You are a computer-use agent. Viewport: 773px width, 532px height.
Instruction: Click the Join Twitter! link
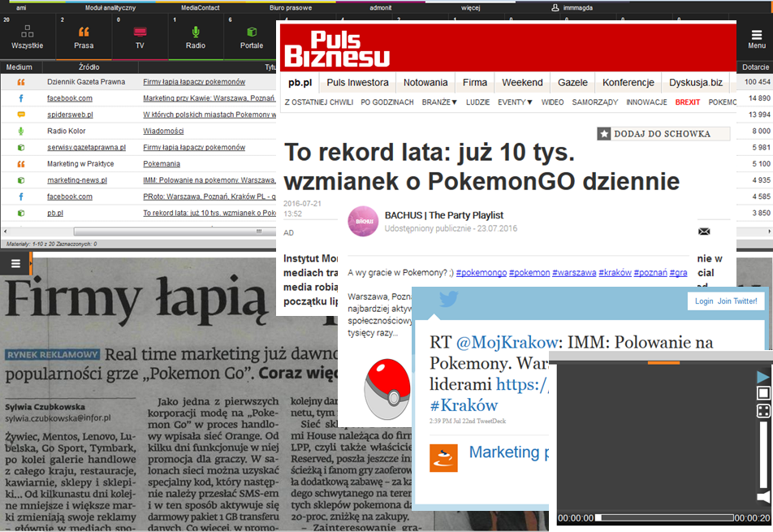click(x=737, y=301)
